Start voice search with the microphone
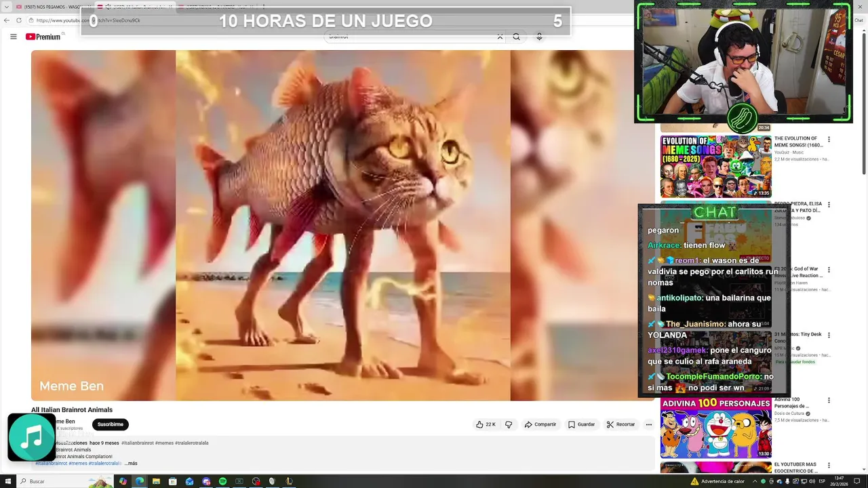The height and width of the screenshot is (488, 868). click(539, 37)
